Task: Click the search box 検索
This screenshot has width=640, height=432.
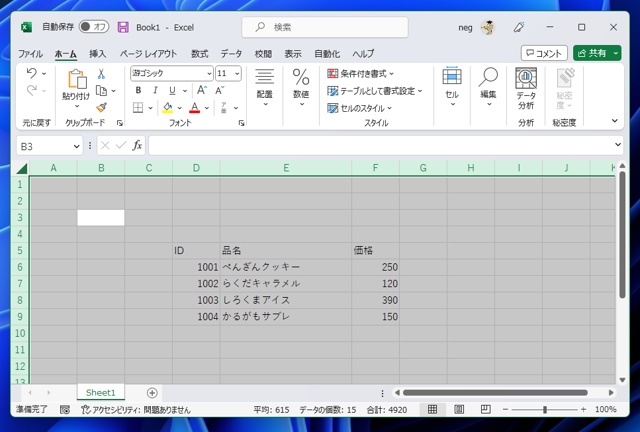Action: [325, 27]
